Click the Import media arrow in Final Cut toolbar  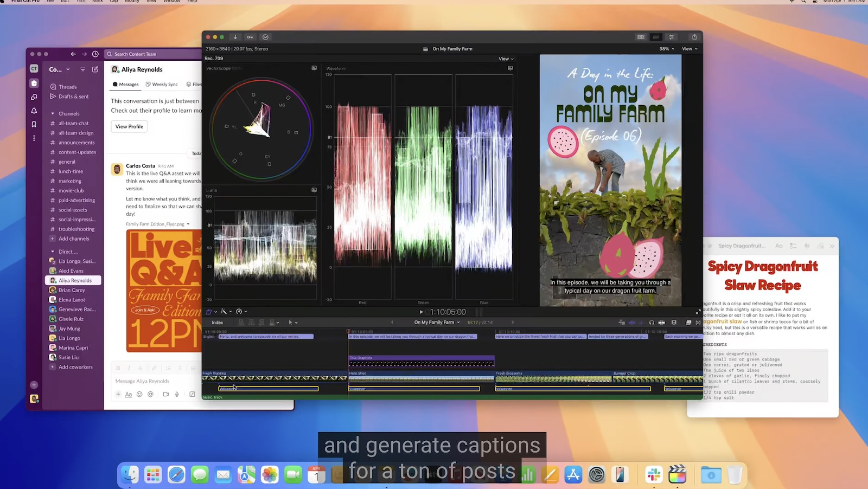click(x=235, y=37)
